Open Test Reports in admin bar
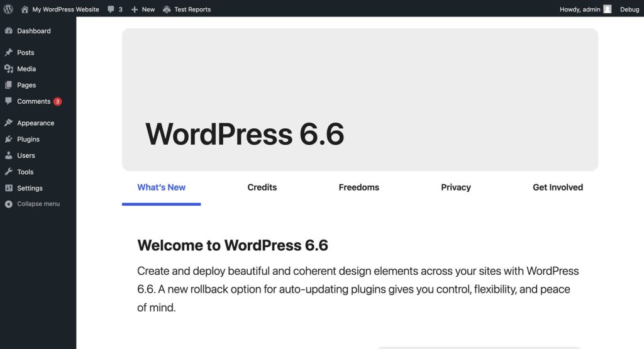This screenshot has height=349, width=644. pyautogui.click(x=192, y=9)
